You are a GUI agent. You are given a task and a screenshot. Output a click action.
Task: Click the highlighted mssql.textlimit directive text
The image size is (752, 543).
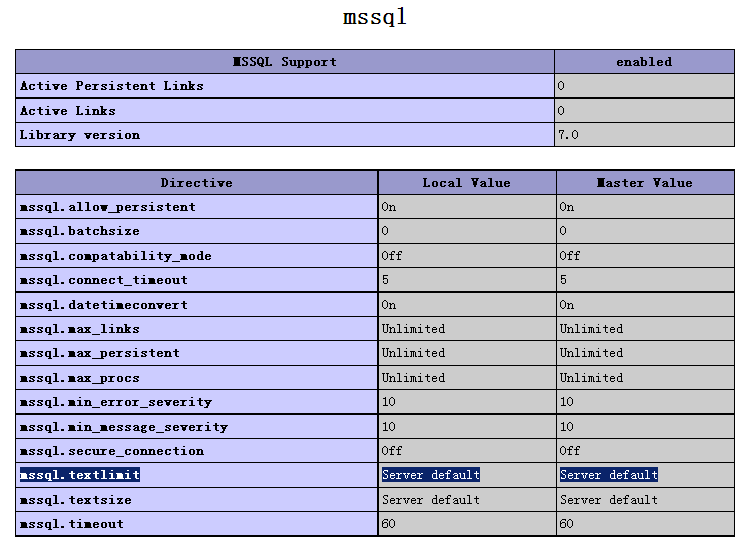tap(80, 475)
